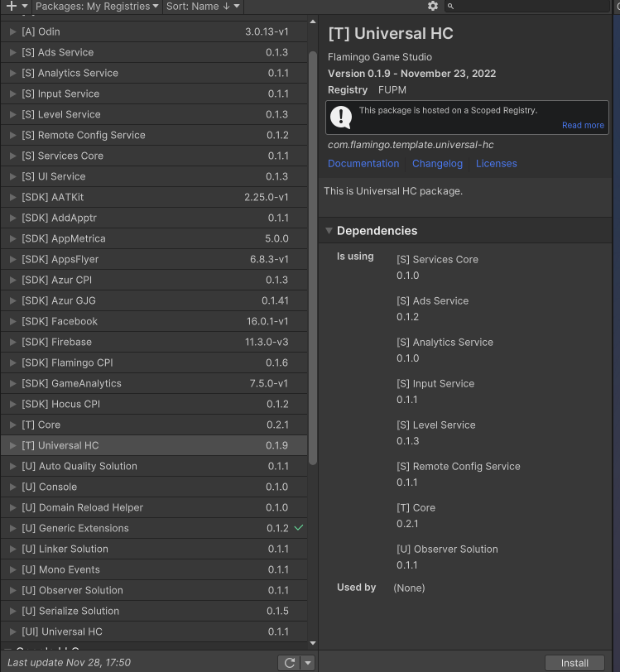Select [SDK] AppMetrica package

[x=154, y=238]
